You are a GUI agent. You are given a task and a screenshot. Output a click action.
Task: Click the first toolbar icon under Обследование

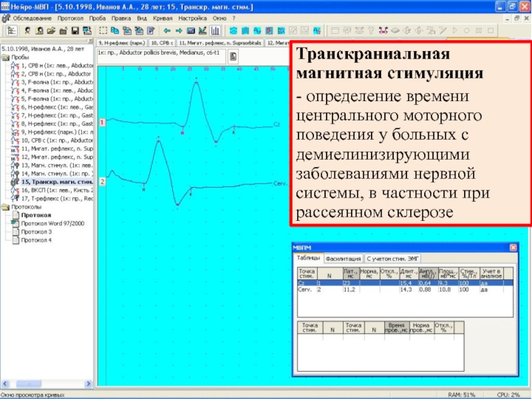[11, 31]
